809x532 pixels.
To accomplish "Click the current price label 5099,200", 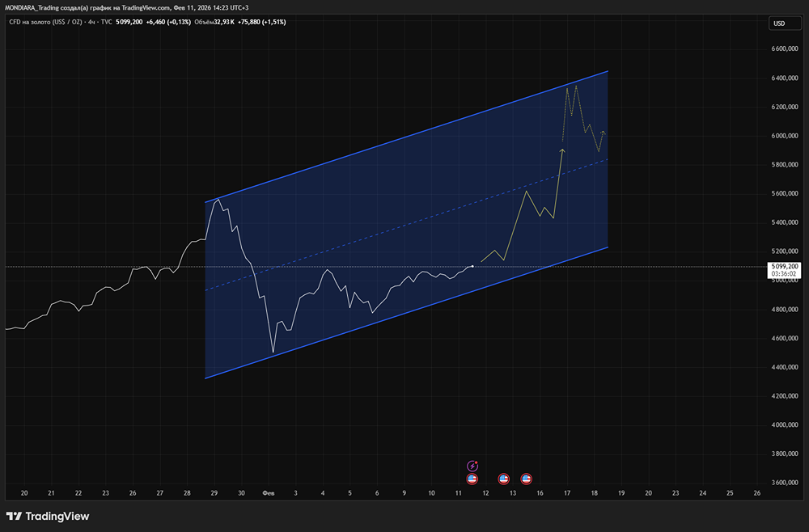I will (x=785, y=266).
